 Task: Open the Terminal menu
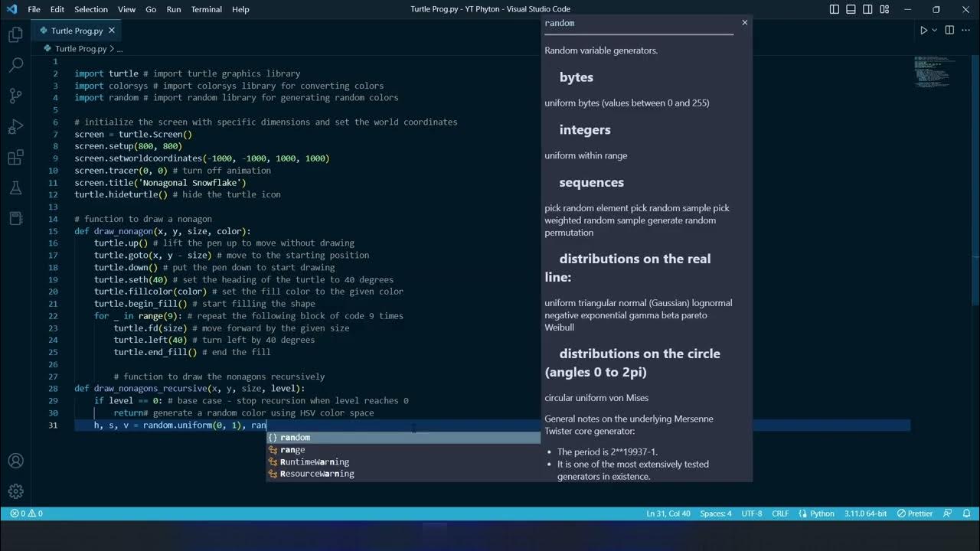[x=207, y=9]
